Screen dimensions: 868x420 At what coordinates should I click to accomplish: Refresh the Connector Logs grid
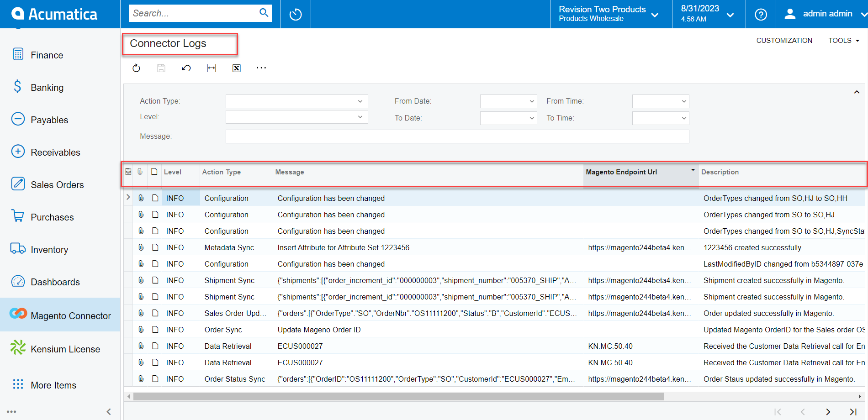click(136, 68)
